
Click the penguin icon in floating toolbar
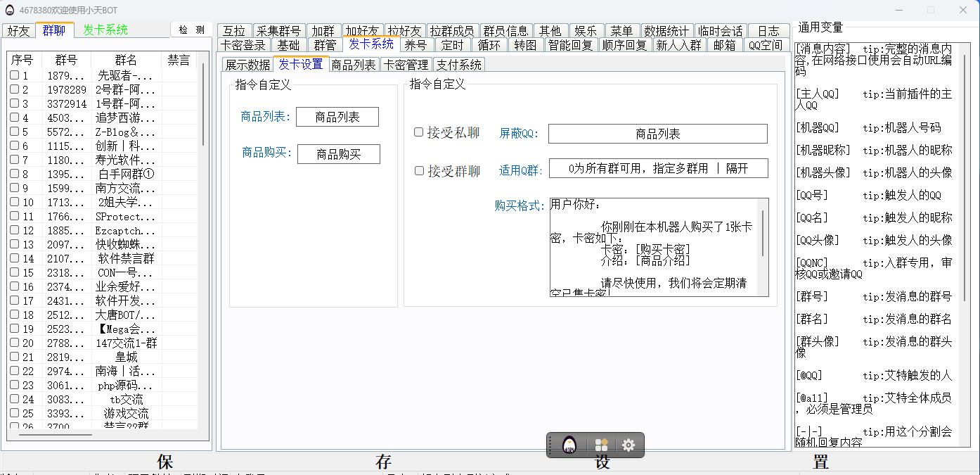569,445
